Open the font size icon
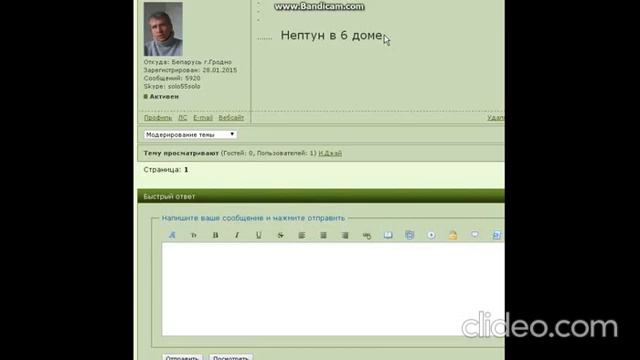This screenshot has height=360, width=640. click(x=193, y=235)
